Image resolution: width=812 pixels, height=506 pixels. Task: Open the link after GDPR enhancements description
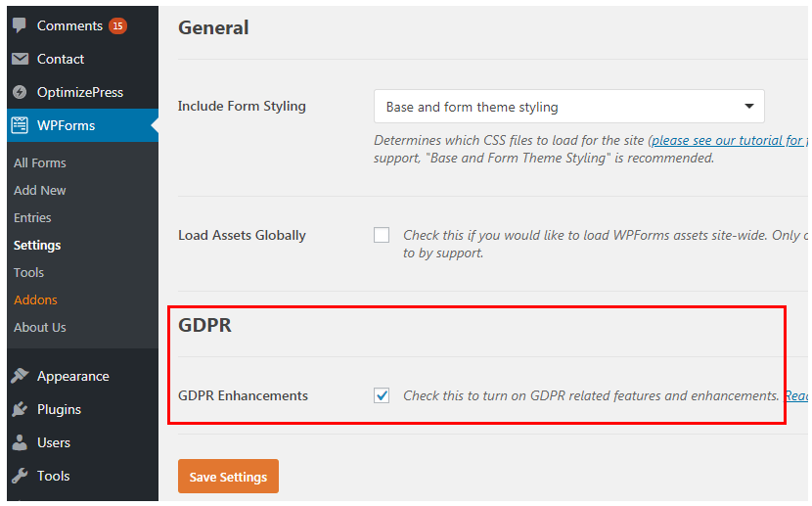(796, 395)
